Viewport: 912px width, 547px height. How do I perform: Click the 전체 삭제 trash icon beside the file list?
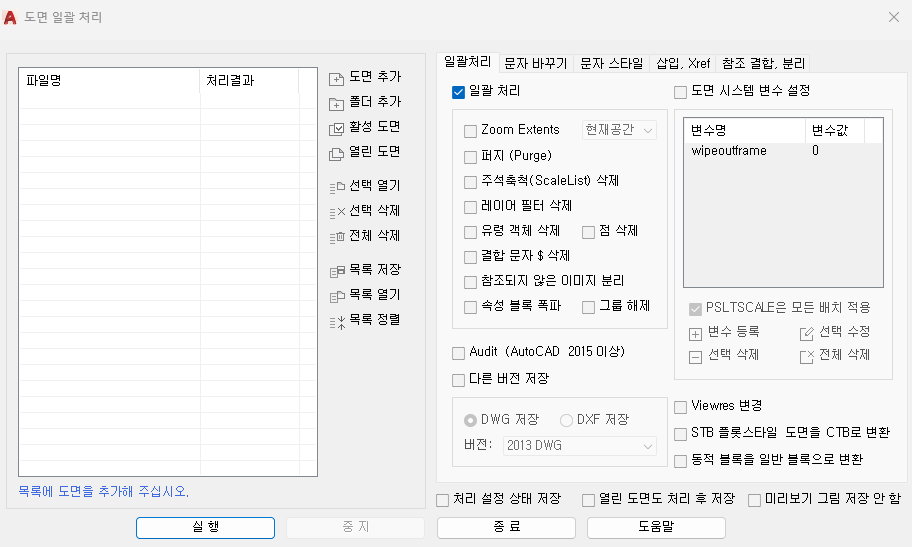click(337, 237)
